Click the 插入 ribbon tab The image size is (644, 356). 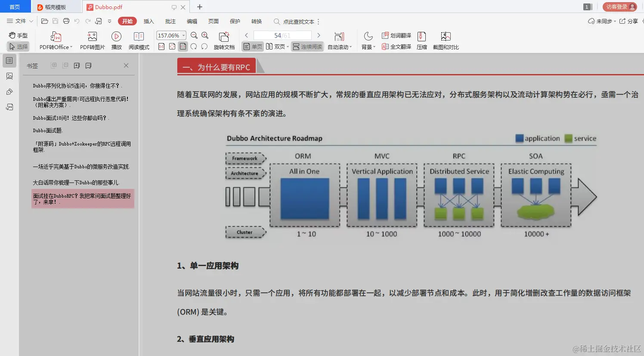tap(149, 21)
